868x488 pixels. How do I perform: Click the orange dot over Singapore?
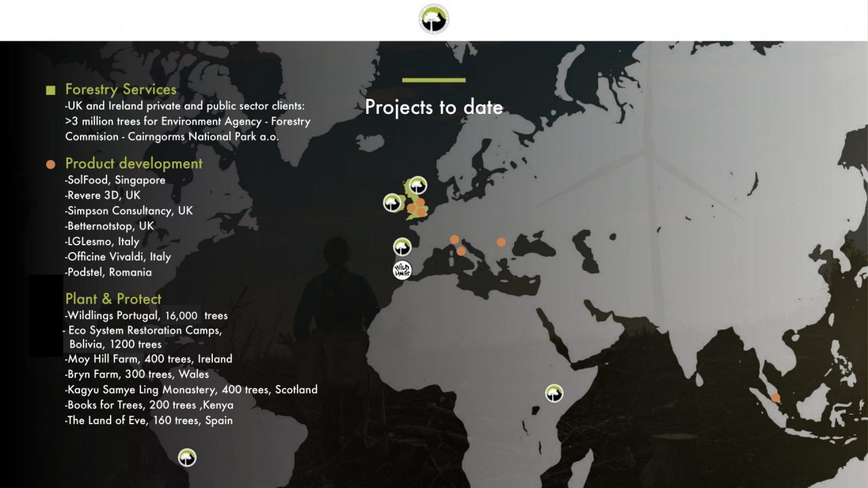776,398
